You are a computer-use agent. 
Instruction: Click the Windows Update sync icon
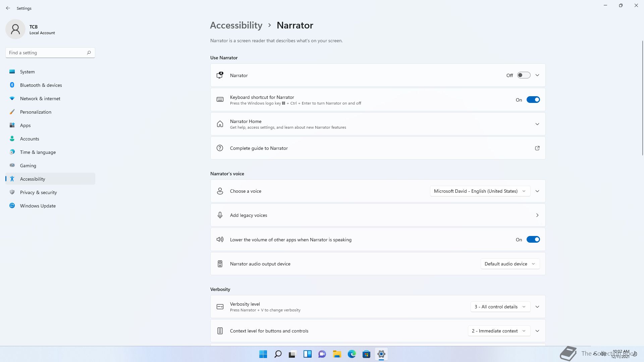tap(12, 205)
